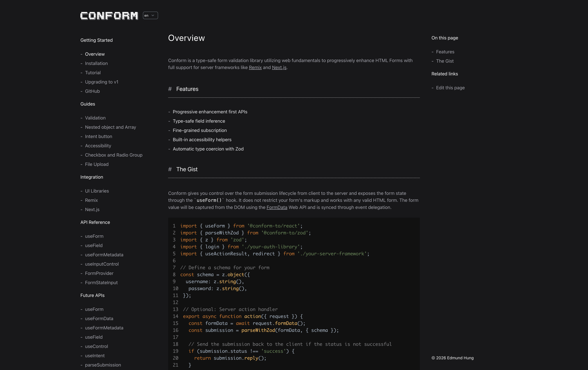This screenshot has height=370, width=588.
Task: Open parseSubmission reference
Action: [103, 365]
